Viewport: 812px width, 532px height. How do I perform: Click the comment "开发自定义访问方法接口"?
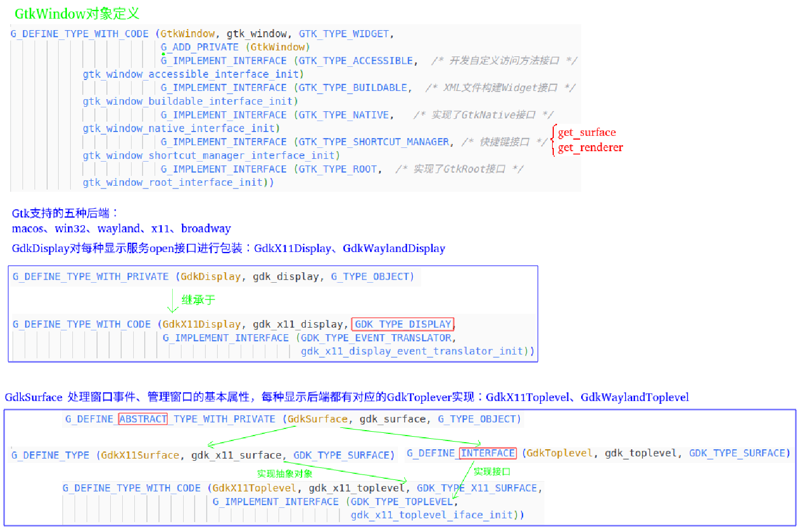coord(504,61)
